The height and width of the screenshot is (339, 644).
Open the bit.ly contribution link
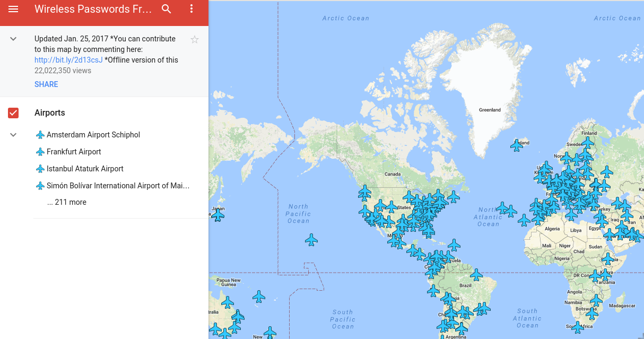click(x=68, y=60)
